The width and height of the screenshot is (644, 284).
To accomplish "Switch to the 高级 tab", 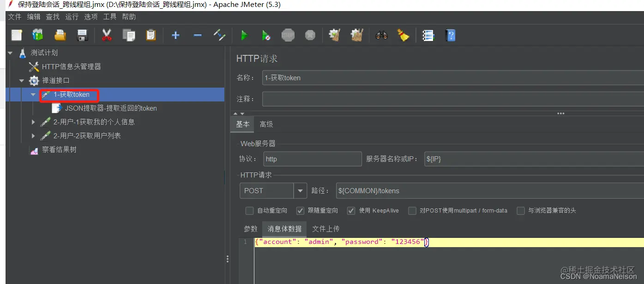I will 266,124.
